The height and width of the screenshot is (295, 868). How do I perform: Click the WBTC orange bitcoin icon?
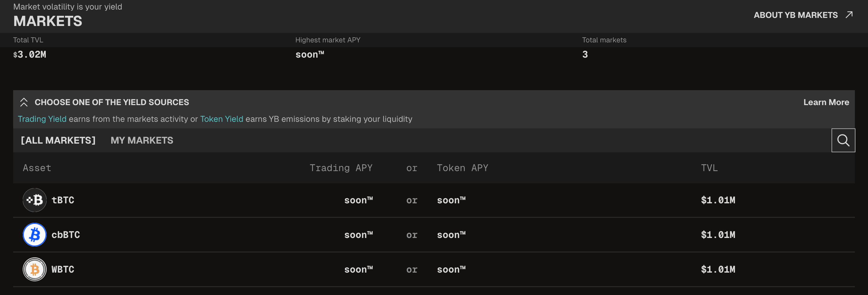point(34,269)
